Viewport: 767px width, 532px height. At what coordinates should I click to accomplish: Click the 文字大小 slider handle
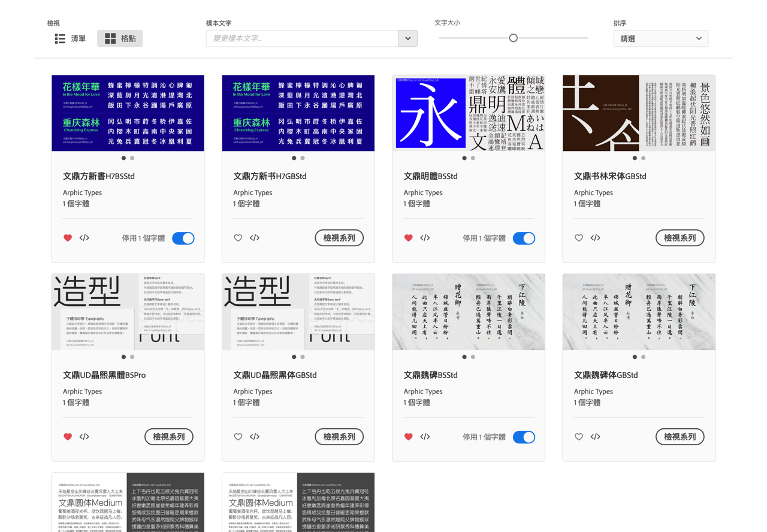point(513,38)
